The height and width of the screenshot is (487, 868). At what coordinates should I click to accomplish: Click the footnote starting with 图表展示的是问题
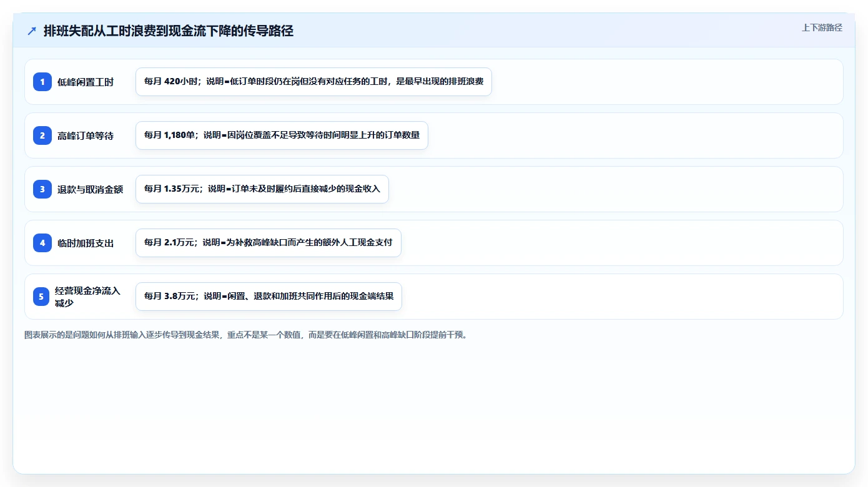click(x=246, y=335)
